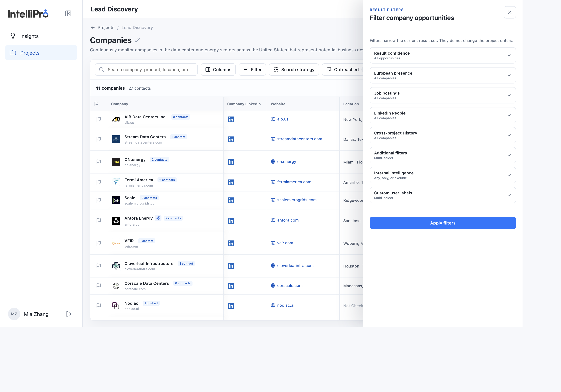
Task: Toggle the flag for ON.energy row
Action: click(x=99, y=162)
